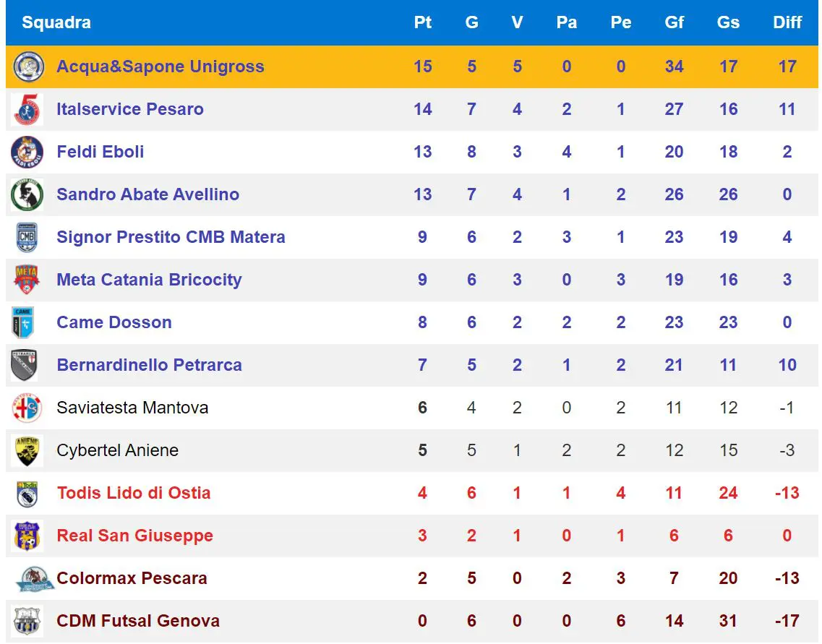Click the Petrarca shield logo
Screen dimensions: 822x644
click(26, 366)
